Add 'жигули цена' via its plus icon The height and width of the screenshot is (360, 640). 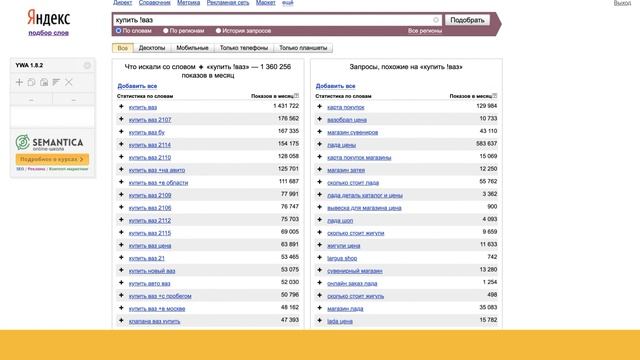(x=320, y=245)
